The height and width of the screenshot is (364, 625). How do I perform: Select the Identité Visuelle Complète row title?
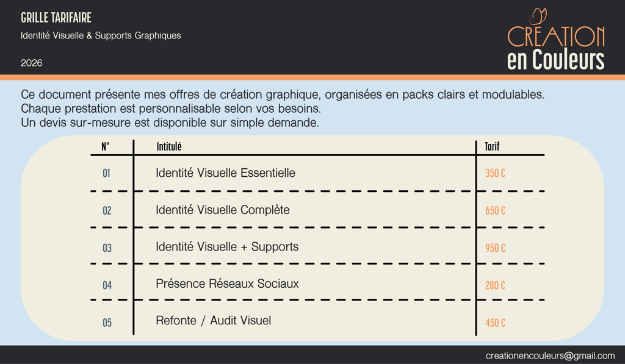[x=222, y=210]
